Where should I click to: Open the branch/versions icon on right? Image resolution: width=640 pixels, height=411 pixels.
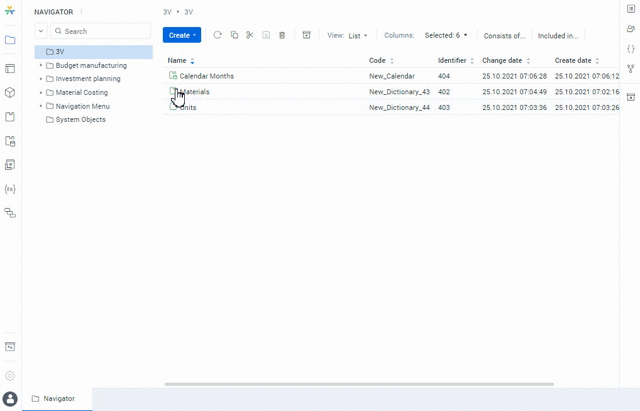pyautogui.click(x=631, y=69)
